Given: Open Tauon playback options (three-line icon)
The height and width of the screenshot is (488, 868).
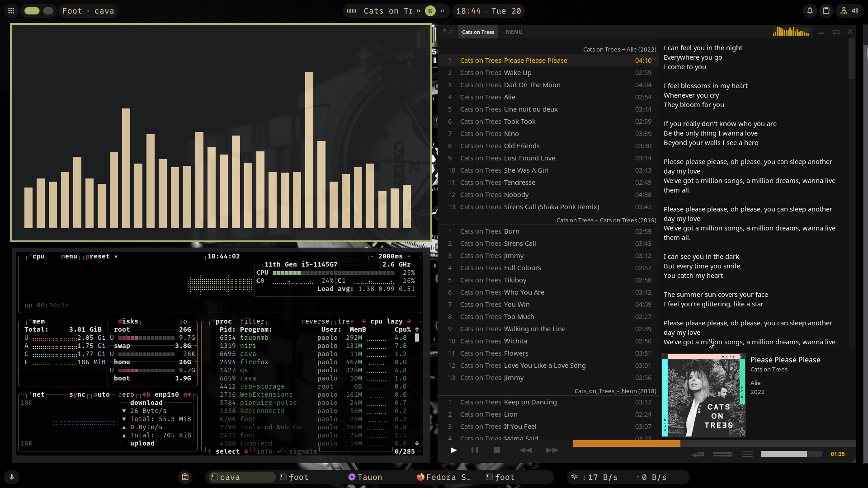Looking at the screenshot, I should [747, 454].
